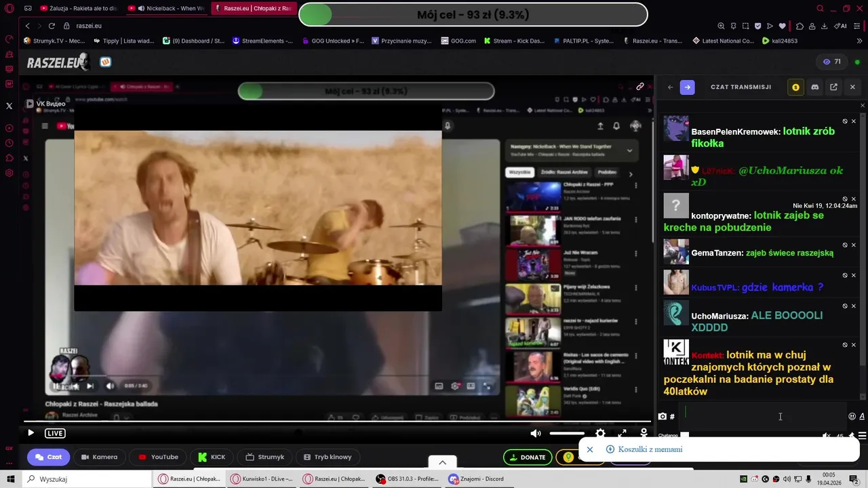Click the purple forward arrow chat button
Viewport: 868px width, 488px height.
tap(688, 87)
